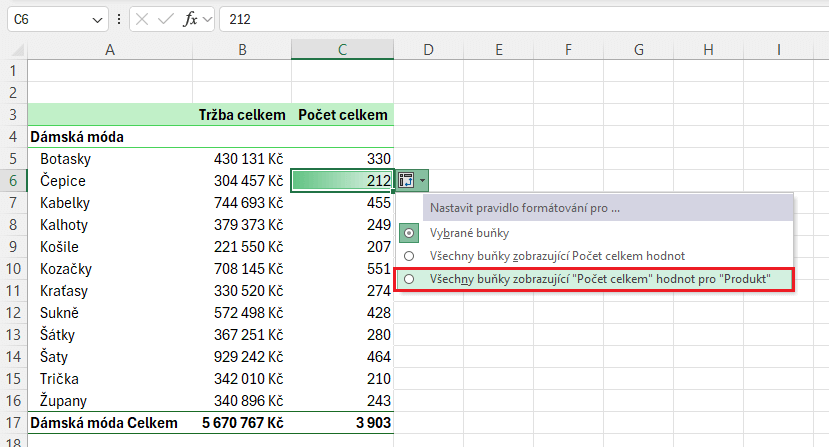
Task: Open the dropdown arrow beside the fx button
Action: (x=208, y=20)
